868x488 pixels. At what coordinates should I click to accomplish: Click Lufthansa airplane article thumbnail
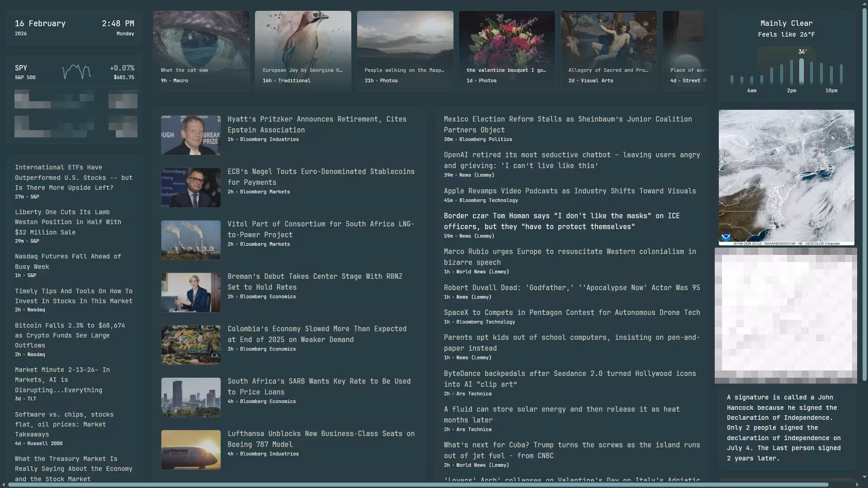tap(191, 450)
